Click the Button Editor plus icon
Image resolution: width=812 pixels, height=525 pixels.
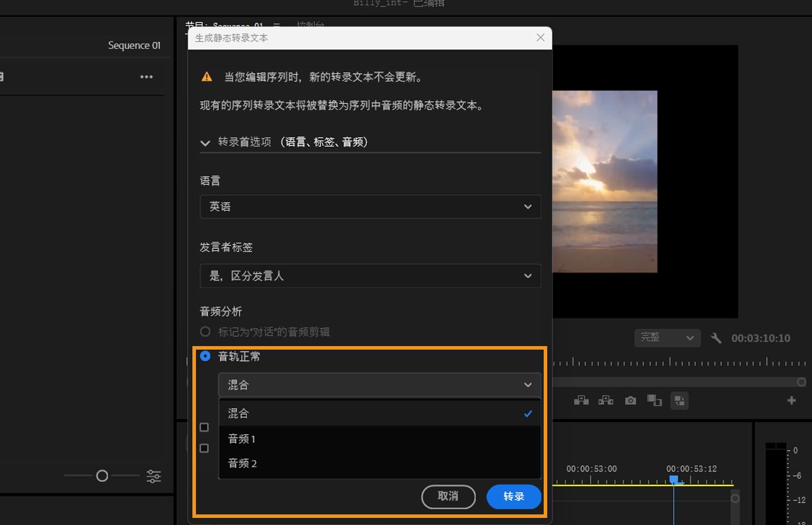pyautogui.click(x=791, y=400)
